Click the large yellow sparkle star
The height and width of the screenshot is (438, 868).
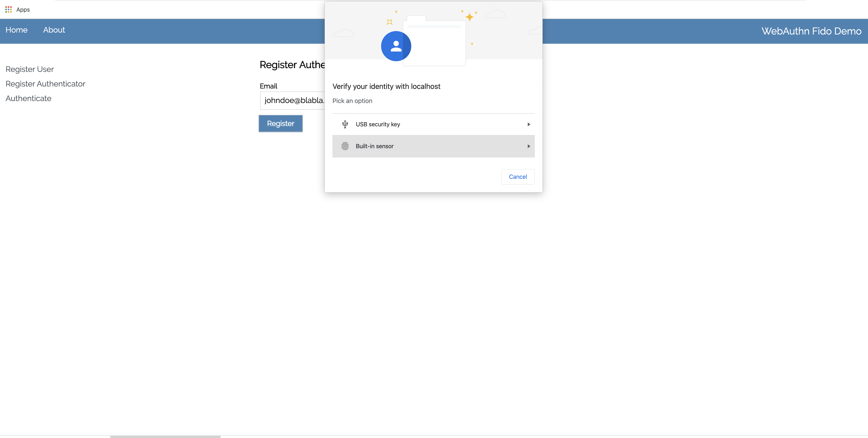click(469, 17)
